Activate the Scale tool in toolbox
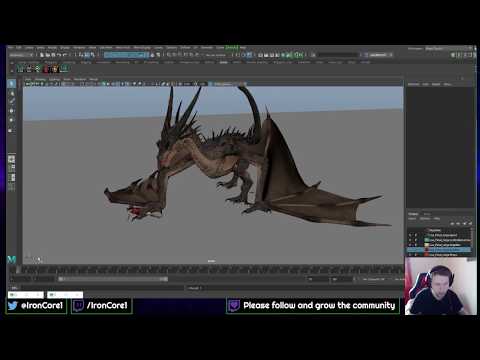The width and height of the screenshot is (480, 360). [12, 130]
